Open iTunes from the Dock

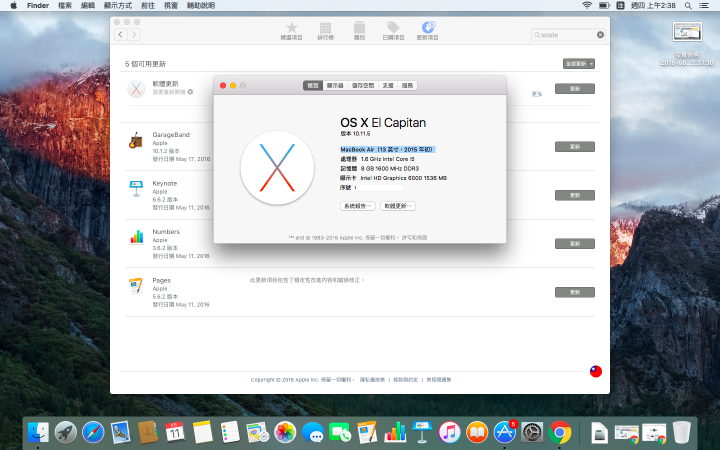coord(450,432)
